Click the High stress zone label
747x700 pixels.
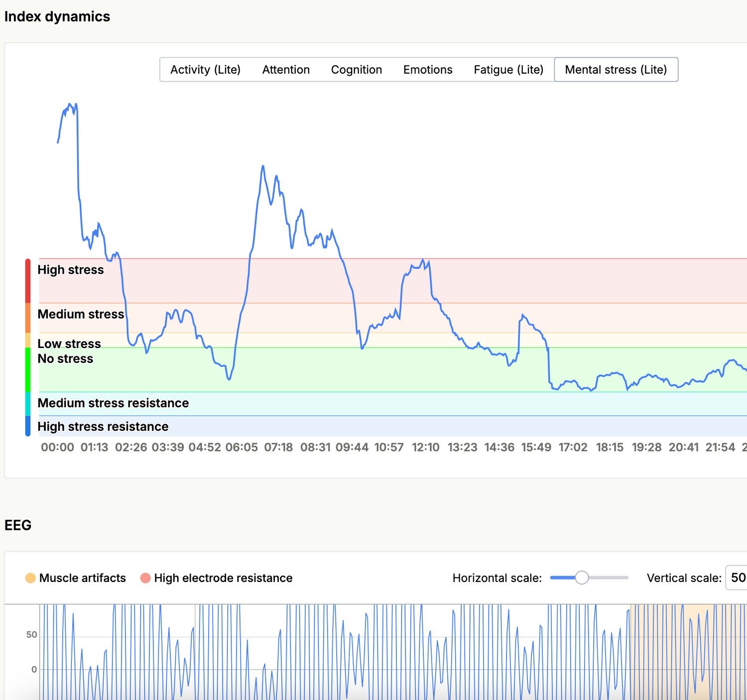click(x=71, y=270)
